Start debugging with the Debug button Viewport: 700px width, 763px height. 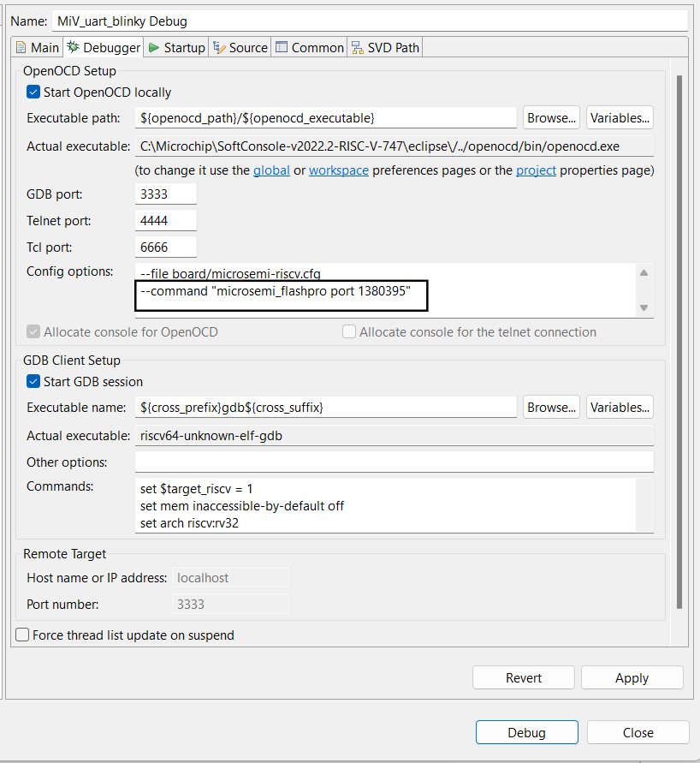point(527,732)
